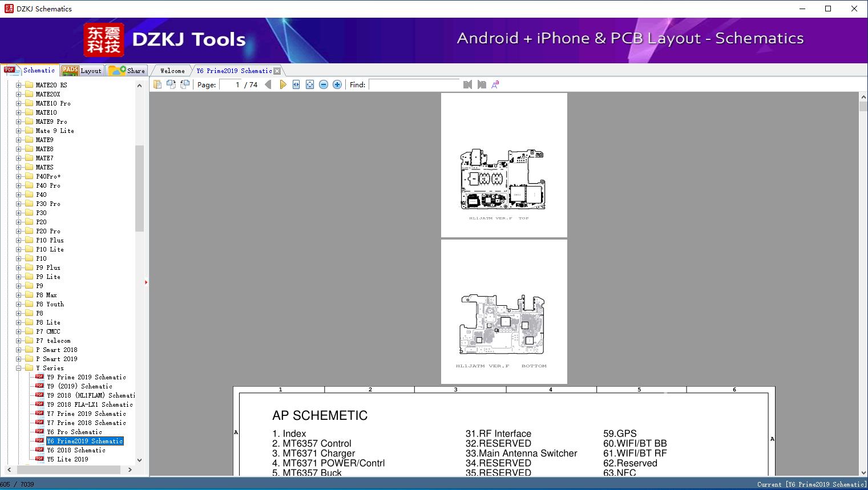
Task: Click the tree panel scroll down arrow
Action: click(x=139, y=460)
